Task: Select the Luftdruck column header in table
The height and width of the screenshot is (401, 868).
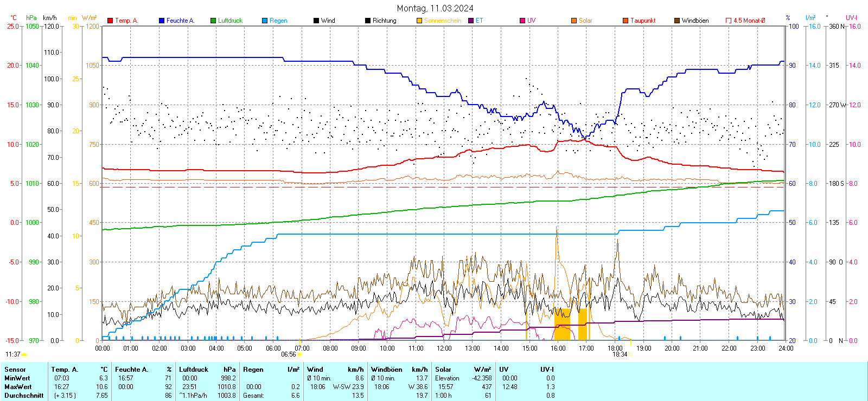Action: [194, 370]
